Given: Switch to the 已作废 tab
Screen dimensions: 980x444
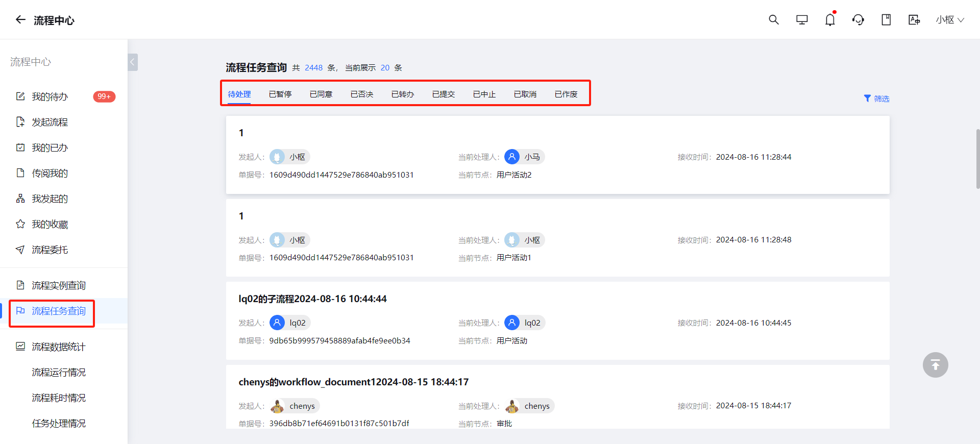Looking at the screenshot, I should coord(566,94).
